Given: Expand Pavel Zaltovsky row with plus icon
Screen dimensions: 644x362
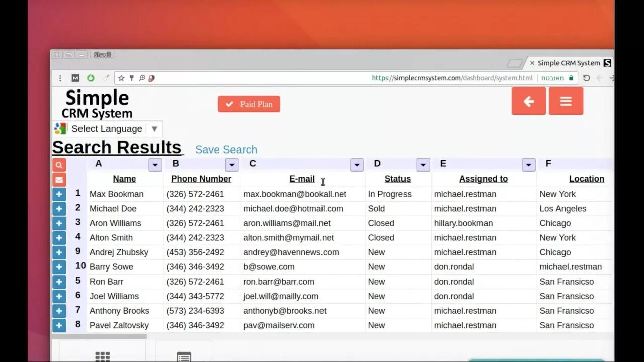Looking at the screenshot, I should tap(59, 325).
